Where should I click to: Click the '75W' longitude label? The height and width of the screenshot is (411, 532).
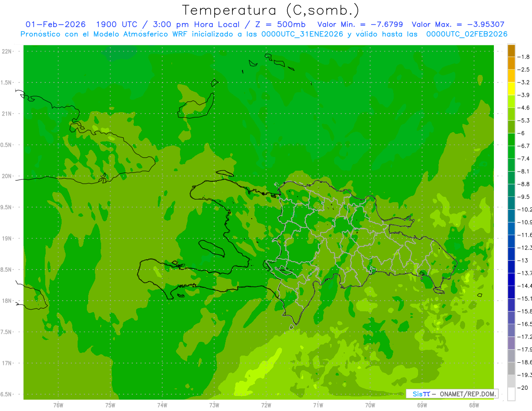coord(110,405)
